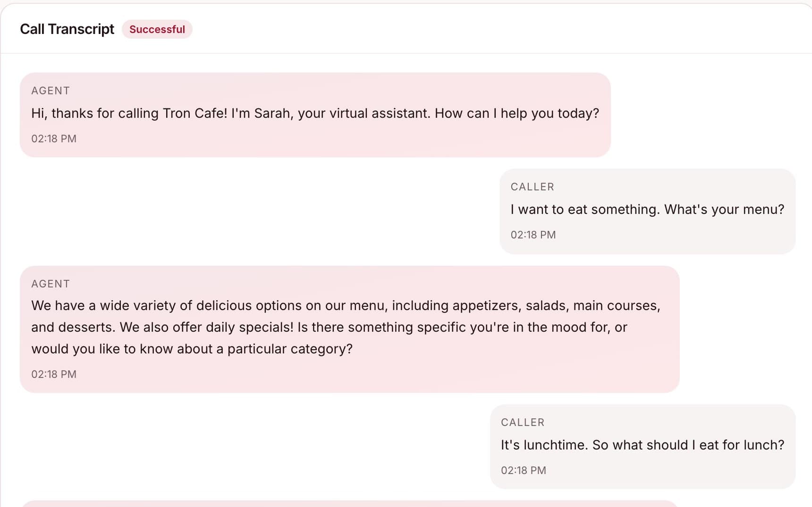The height and width of the screenshot is (507, 812).
Task: Click the "Successful" status badge
Action: (x=157, y=29)
